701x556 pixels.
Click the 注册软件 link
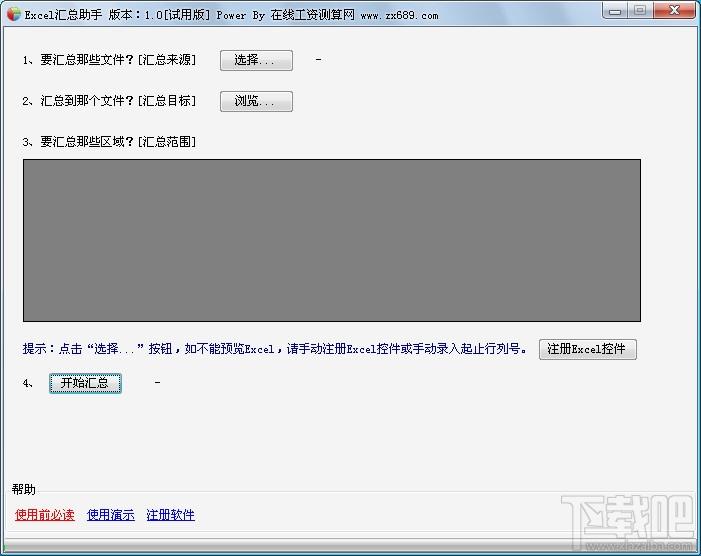click(x=170, y=515)
